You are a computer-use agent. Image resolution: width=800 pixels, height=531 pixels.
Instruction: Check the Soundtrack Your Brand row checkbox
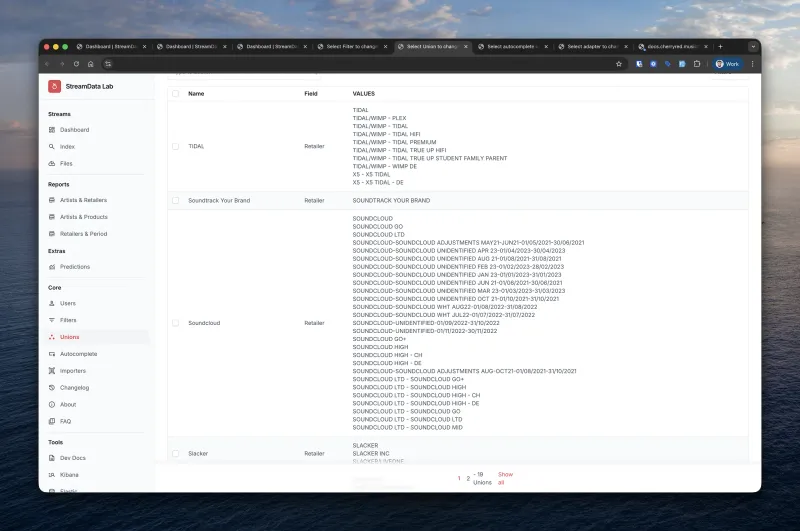[x=176, y=200]
